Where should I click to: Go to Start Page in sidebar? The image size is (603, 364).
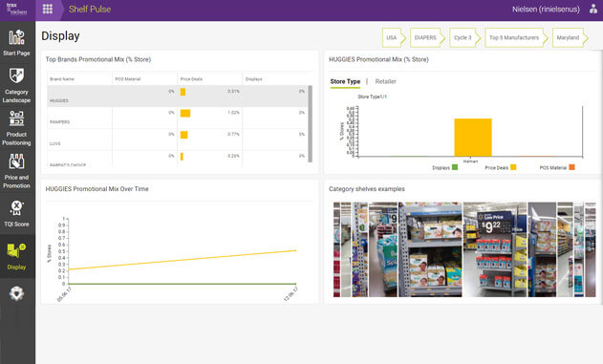click(16, 43)
